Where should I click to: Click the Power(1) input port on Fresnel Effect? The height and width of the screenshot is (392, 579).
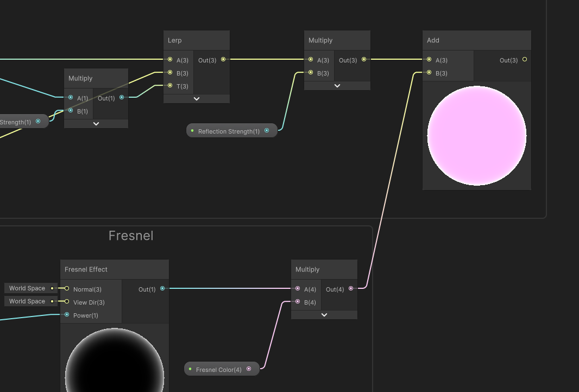pyautogui.click(x=67, y=315)
